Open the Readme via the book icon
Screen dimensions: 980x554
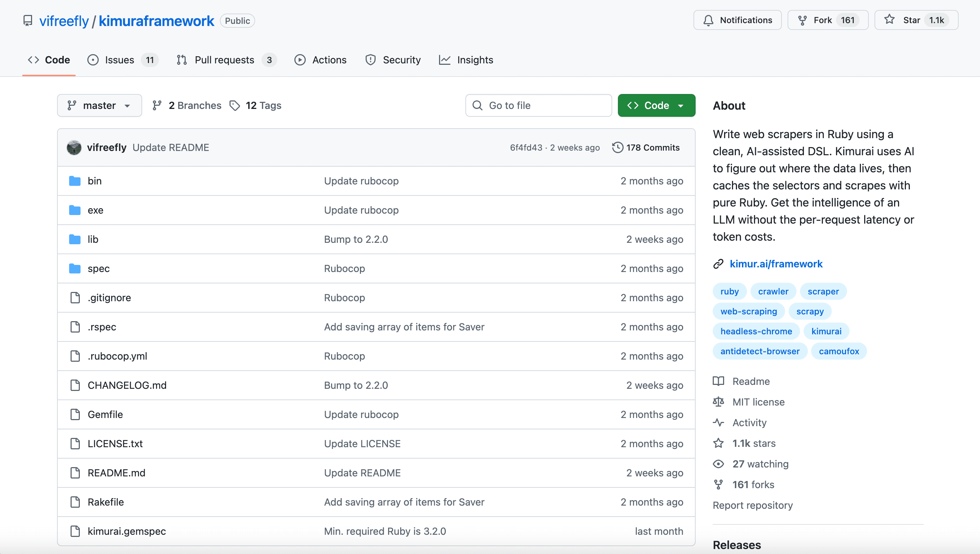click(x=719, y=381)
